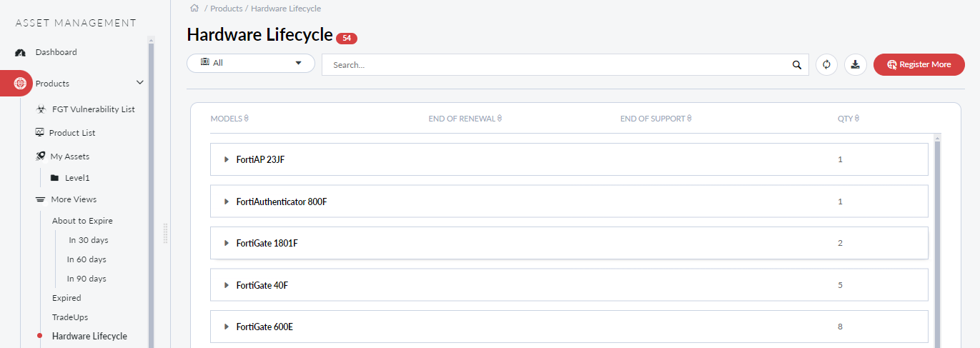Click the FGT Vulnerability biohazard icon
Screen dimensions: 980x348
point(41,109)
